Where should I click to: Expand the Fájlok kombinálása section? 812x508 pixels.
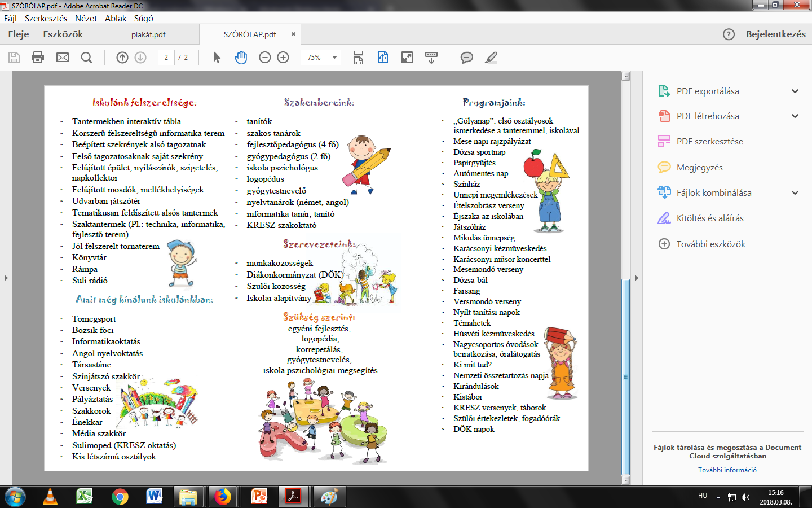(x=795, y=192)
